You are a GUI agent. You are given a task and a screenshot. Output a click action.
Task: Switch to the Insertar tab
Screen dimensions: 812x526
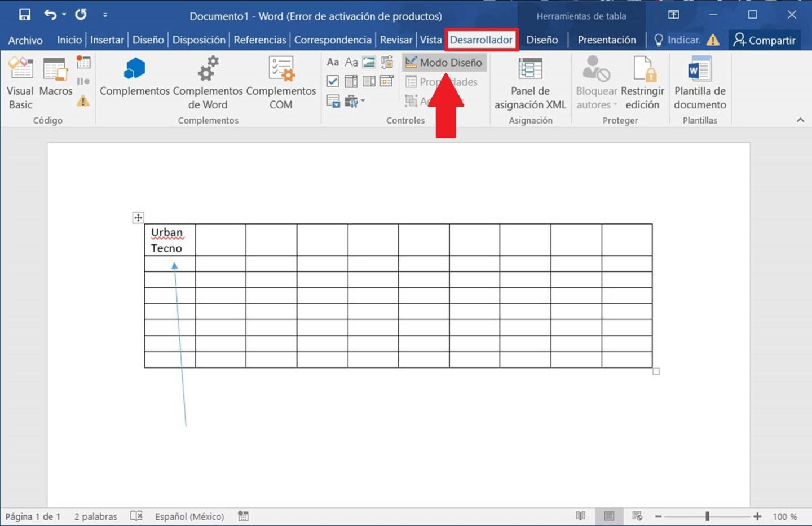(107, 40)
